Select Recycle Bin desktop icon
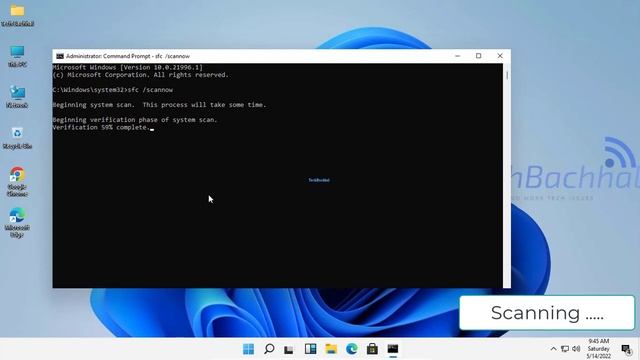Image resolution: width=640 pixels, height=360 pixels. click(17, 138)
